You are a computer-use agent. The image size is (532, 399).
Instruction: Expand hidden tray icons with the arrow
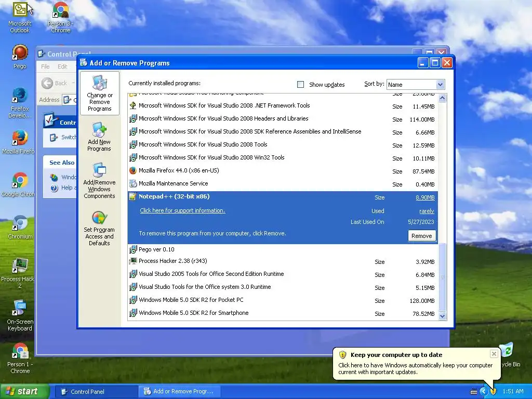484,392
